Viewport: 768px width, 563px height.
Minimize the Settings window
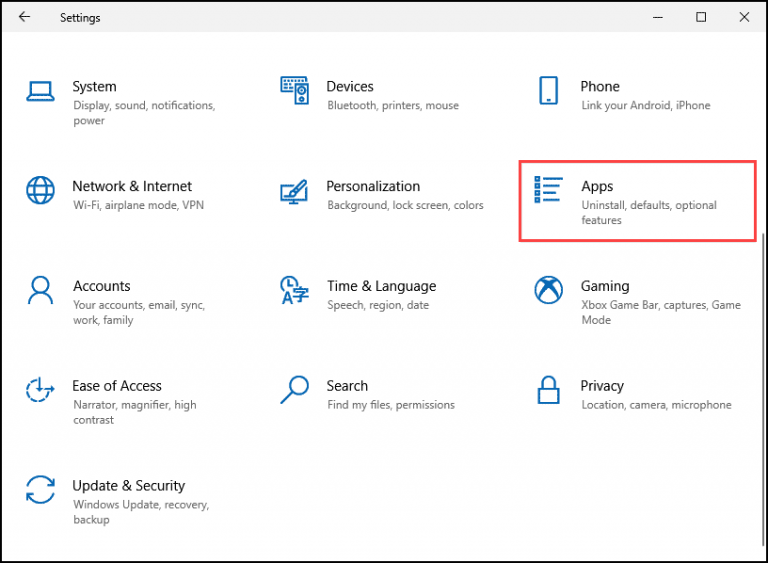click(658, 17)
